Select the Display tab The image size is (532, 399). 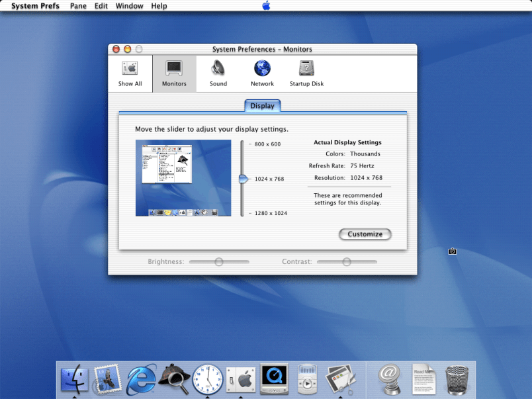(263, 106)
